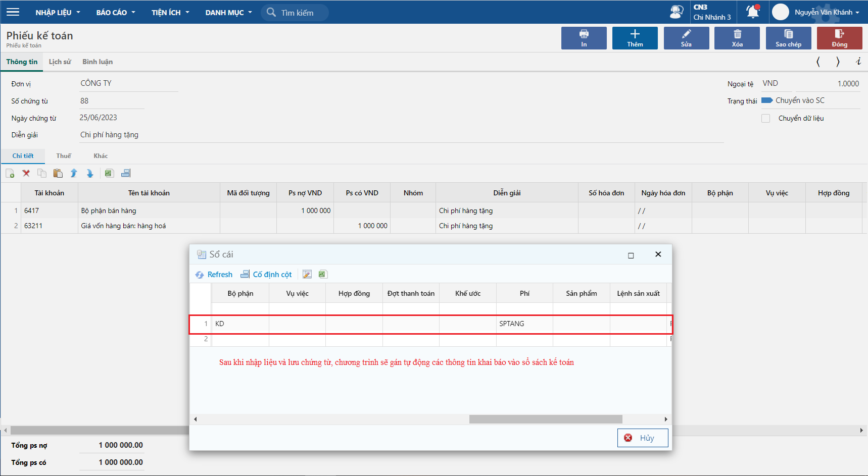Open the hamburger navigation menu
Viewport: 868px width, 476px height.
click(x=13, y=12)
